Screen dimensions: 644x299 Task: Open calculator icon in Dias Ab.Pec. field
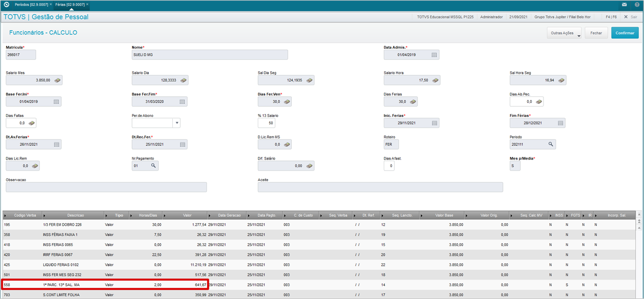point(539,101)
